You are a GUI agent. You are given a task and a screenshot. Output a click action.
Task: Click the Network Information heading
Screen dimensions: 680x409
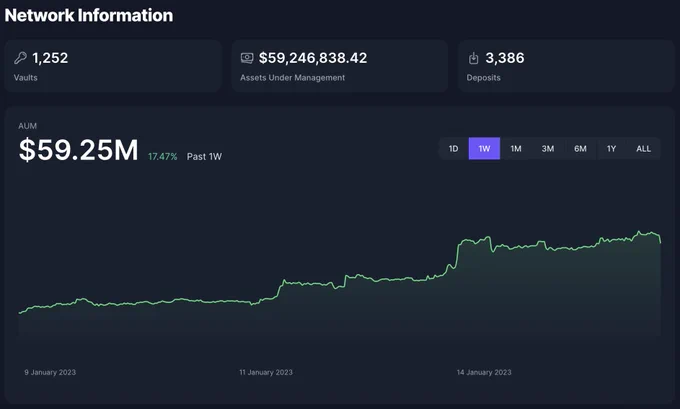[89, 16]
